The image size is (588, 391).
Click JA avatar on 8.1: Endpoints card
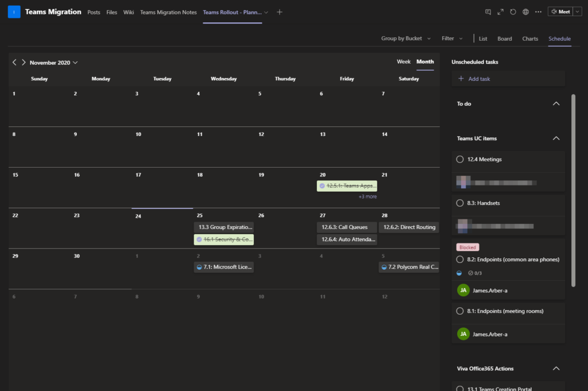point(463,334)
